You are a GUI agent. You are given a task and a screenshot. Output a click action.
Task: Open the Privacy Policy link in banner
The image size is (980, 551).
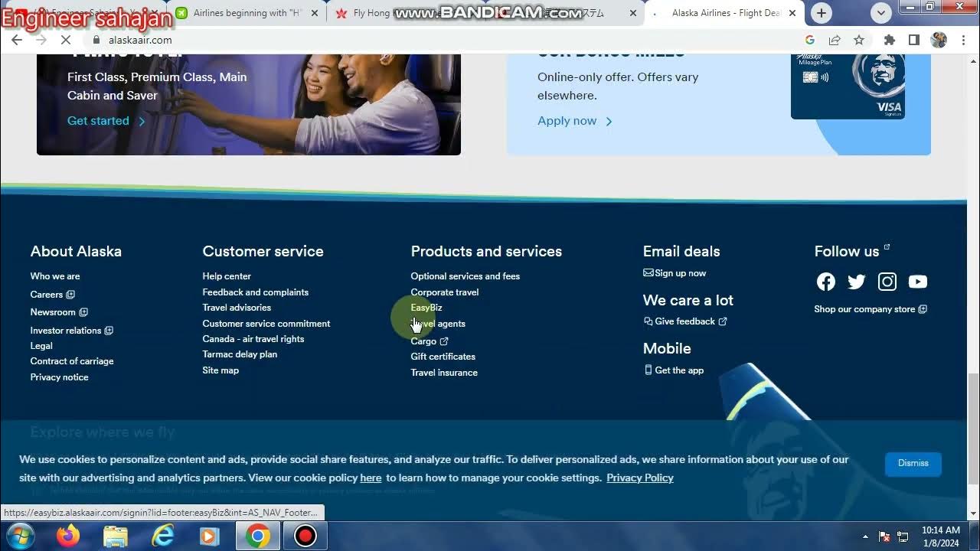click(640, 478)
